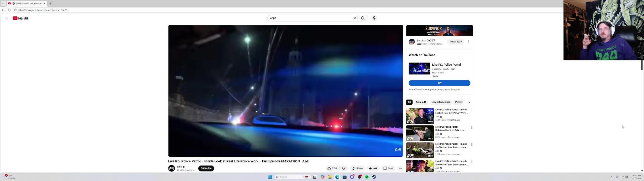Open three-dot menu for the fourth recommended video
Screen dimensions: 644x181
pos(472,162)
